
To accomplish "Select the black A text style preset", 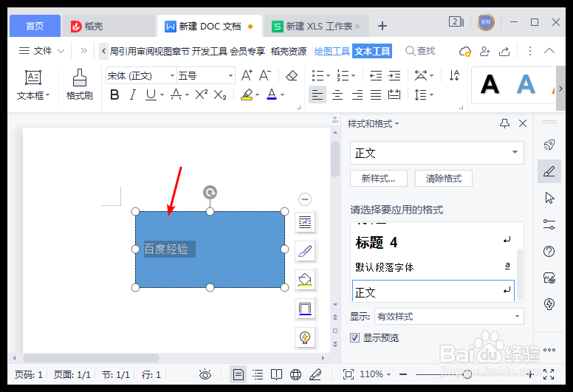I will [490, 84].
